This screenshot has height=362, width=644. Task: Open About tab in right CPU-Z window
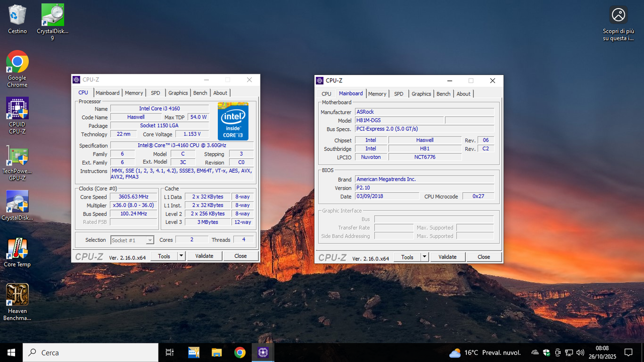point(463,94)
